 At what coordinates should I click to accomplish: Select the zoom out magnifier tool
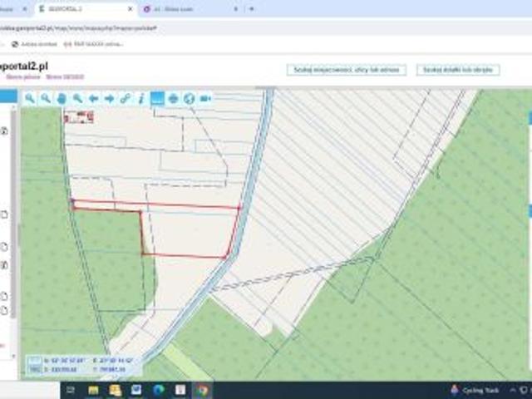(x=46, y=98)
